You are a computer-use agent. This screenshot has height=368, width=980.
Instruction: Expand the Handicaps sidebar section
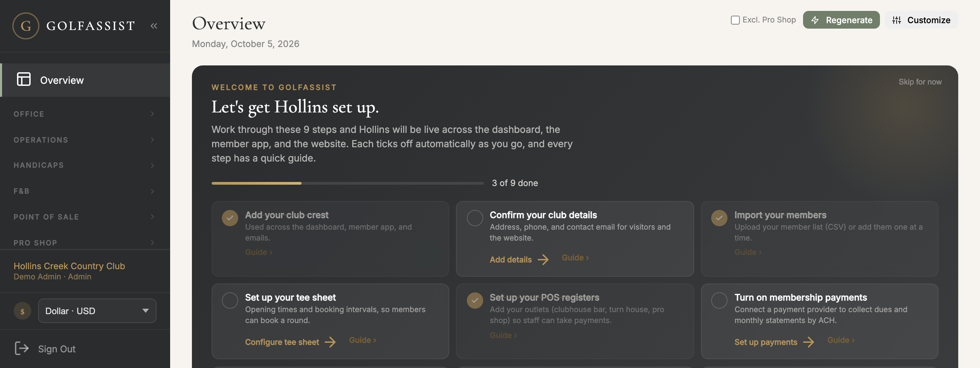[x=85, y=165]
